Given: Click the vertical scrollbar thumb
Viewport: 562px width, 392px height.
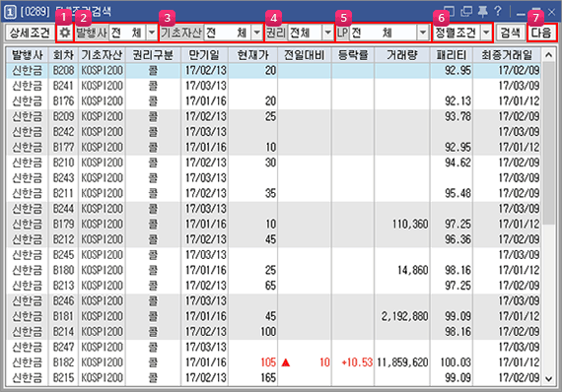Looking at the screenshot, I should click(x=548, y=143).
